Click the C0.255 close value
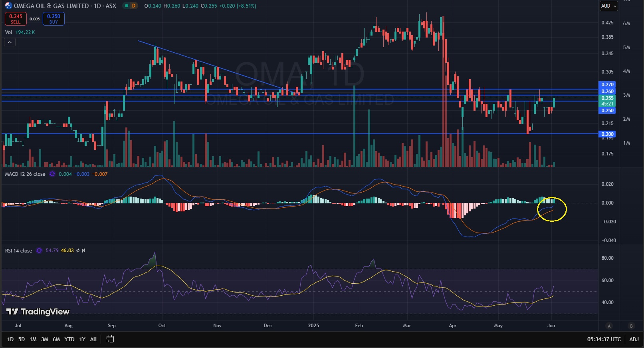 point(209,6)
